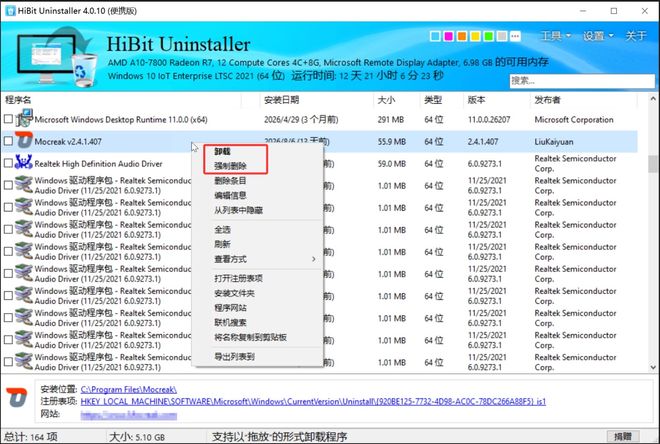The height and width of the screenshot is (444, 660).
Task: Check the box for Mocreak v2.4.1.407
Action: [8, 141]
